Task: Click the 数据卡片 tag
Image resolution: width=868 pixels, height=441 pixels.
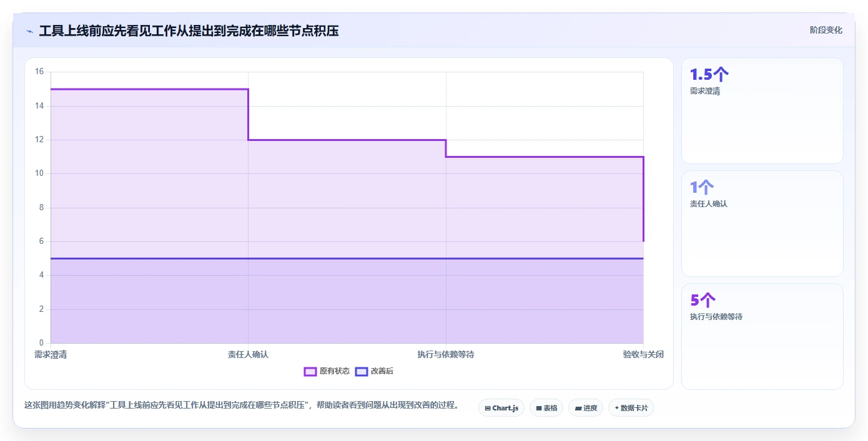Action: coord(631,408)
